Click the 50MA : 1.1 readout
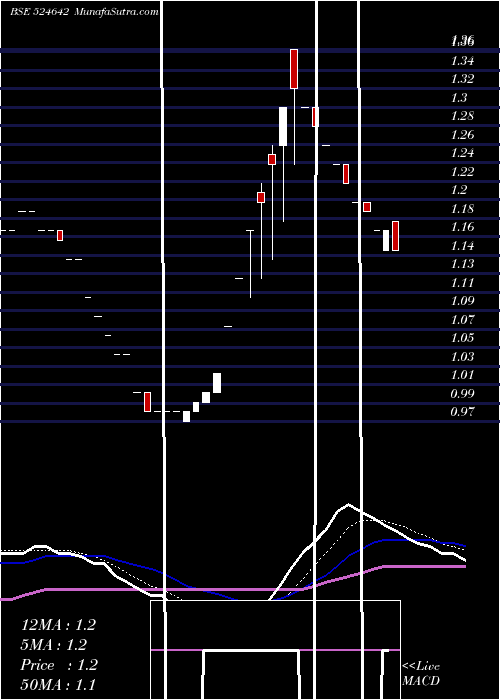This screenshot has height=700, width=500. click(58, 684)
